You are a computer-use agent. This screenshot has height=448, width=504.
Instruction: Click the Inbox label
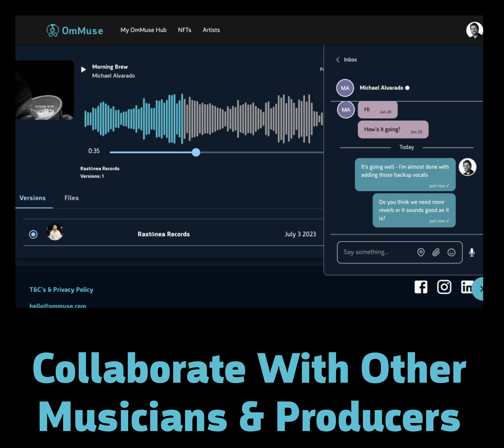350,60
